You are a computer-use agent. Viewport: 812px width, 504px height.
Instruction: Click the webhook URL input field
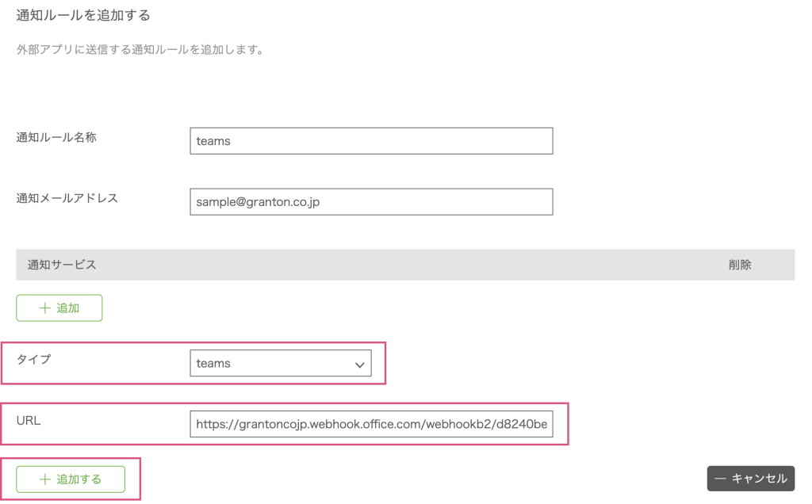370,424
